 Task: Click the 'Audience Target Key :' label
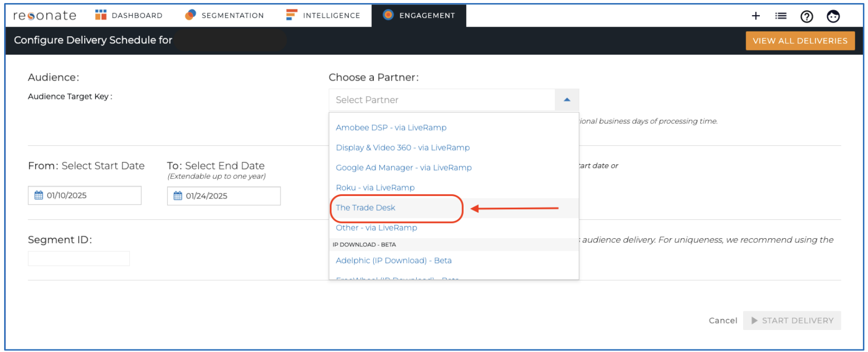click(70, 96)
